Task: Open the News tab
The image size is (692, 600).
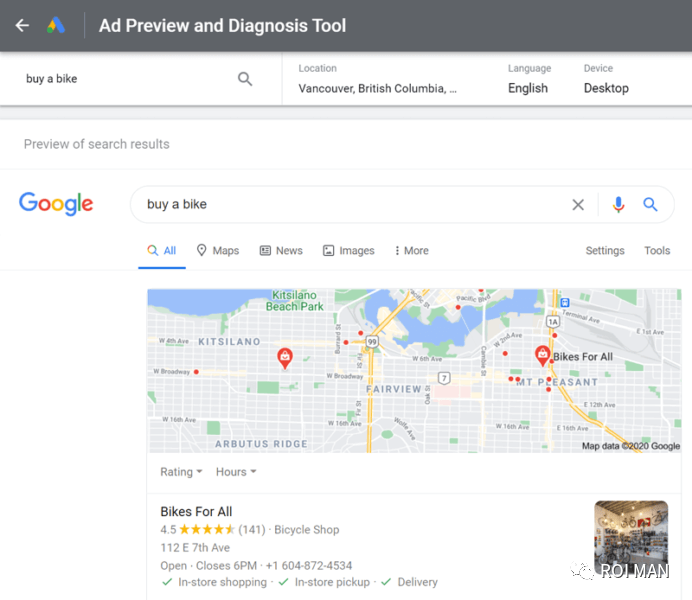Action: point(281,251)
